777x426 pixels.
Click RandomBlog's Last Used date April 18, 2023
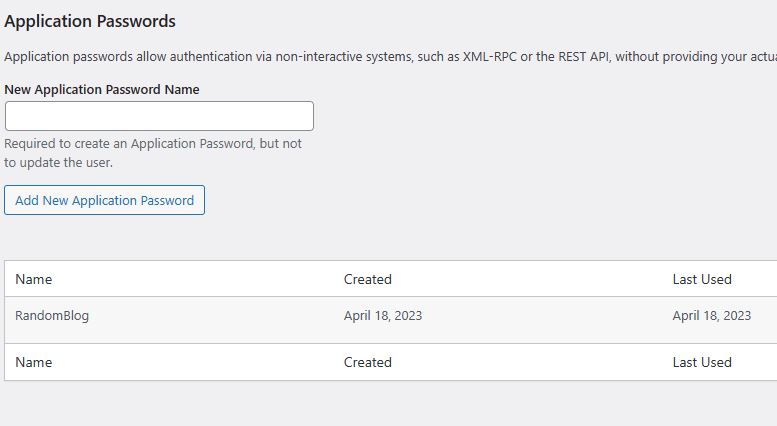(711, 315)
